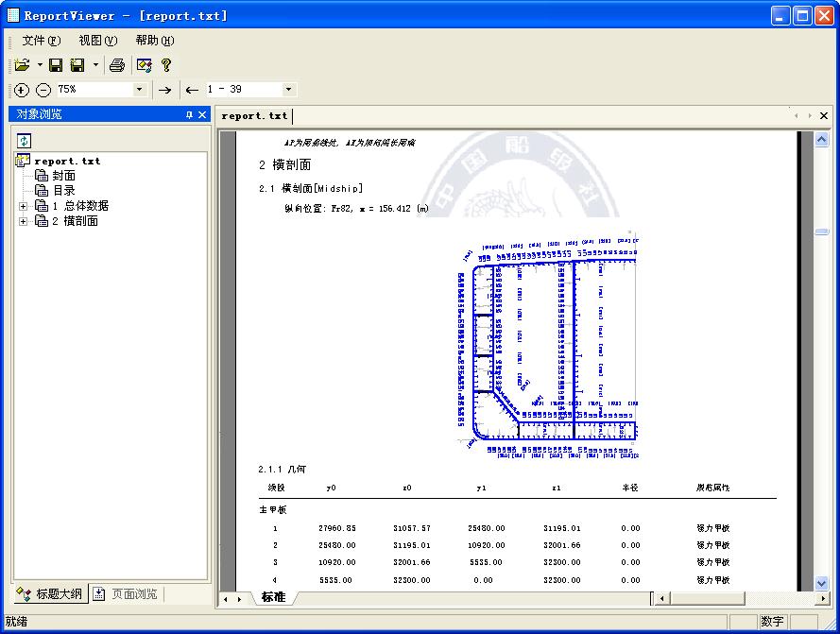
Task: Click the Help question mark icon
Action: [166, 65]
